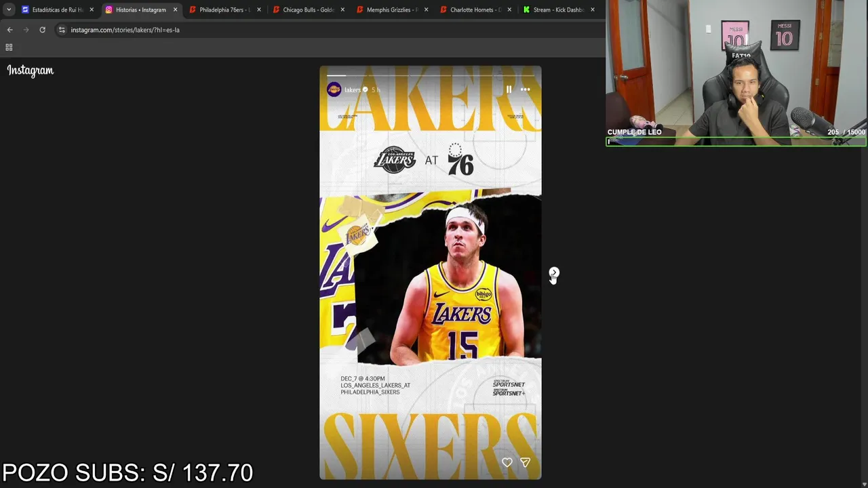
Task: Switch to Philadelphia 76ers tab
Action: pyautogui.click(x=224, y=9)
